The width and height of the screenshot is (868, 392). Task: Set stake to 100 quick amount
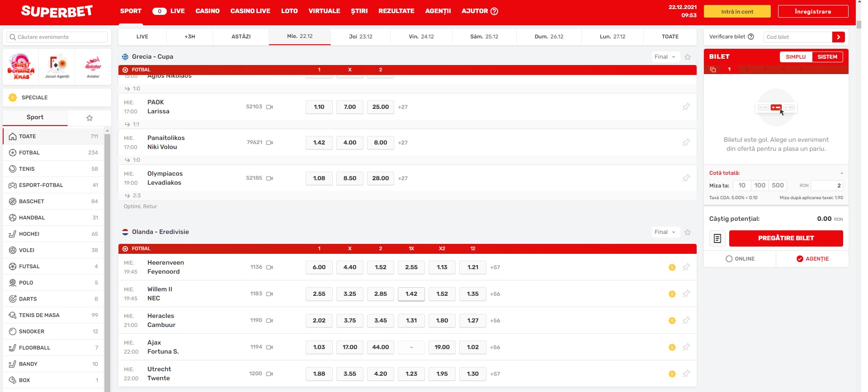click(760, 186)
